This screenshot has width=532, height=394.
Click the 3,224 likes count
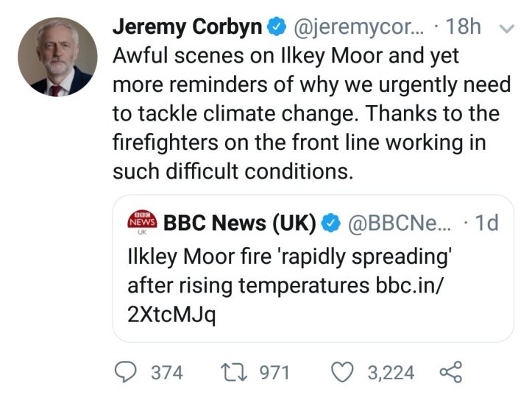pos(391,373)
